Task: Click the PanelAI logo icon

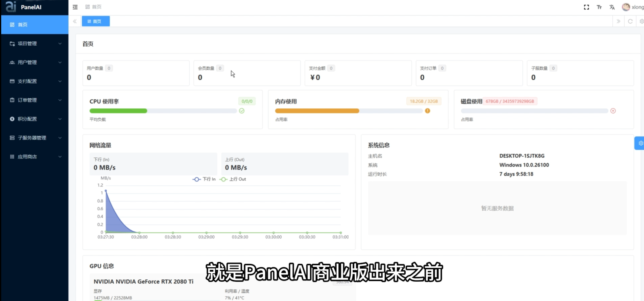Action: pos(11,6)
